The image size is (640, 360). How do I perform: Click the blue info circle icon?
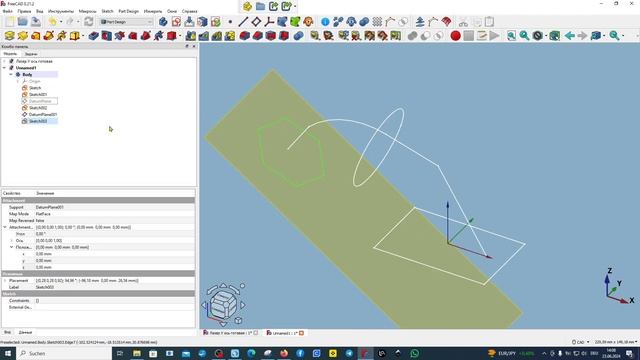tap(325, 22)
